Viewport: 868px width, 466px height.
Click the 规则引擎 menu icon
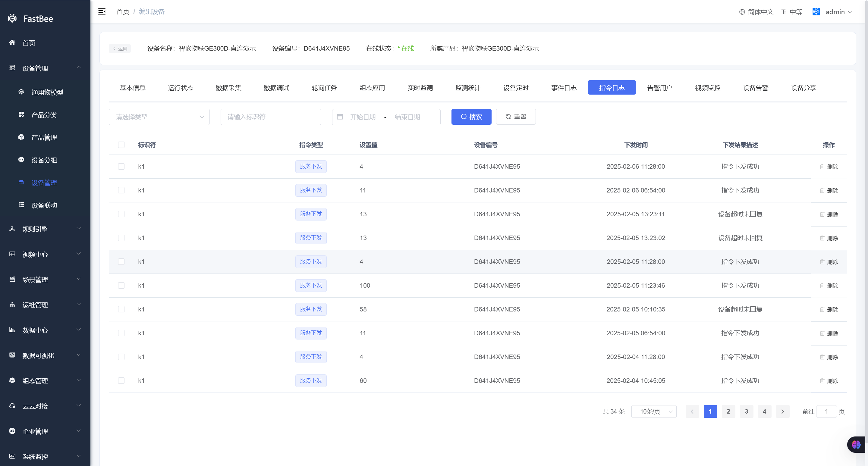pyautogui.click(x=12, y=229)
